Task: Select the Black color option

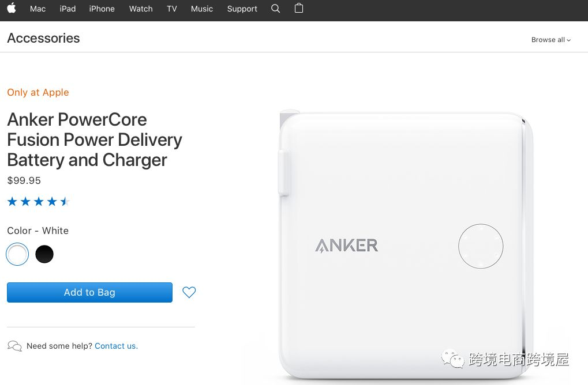Action: click(x=44, y=254)
